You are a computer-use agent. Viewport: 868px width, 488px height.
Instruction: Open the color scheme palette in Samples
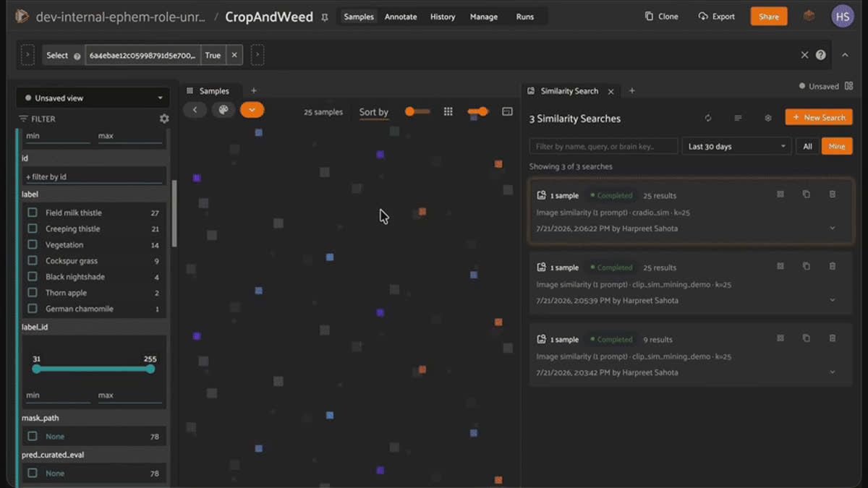click(224, 110)
